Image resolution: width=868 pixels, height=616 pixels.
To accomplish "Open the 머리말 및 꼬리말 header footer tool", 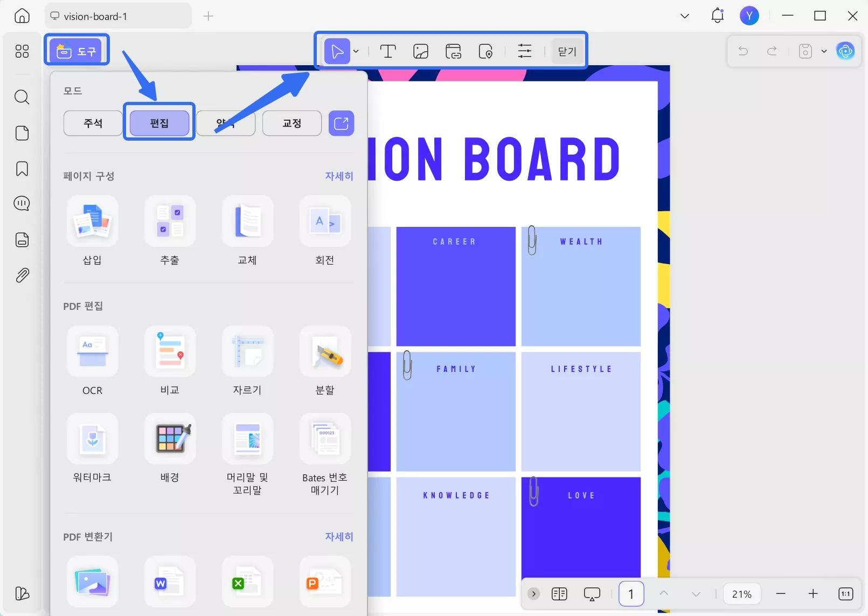I will click(248, 439).
